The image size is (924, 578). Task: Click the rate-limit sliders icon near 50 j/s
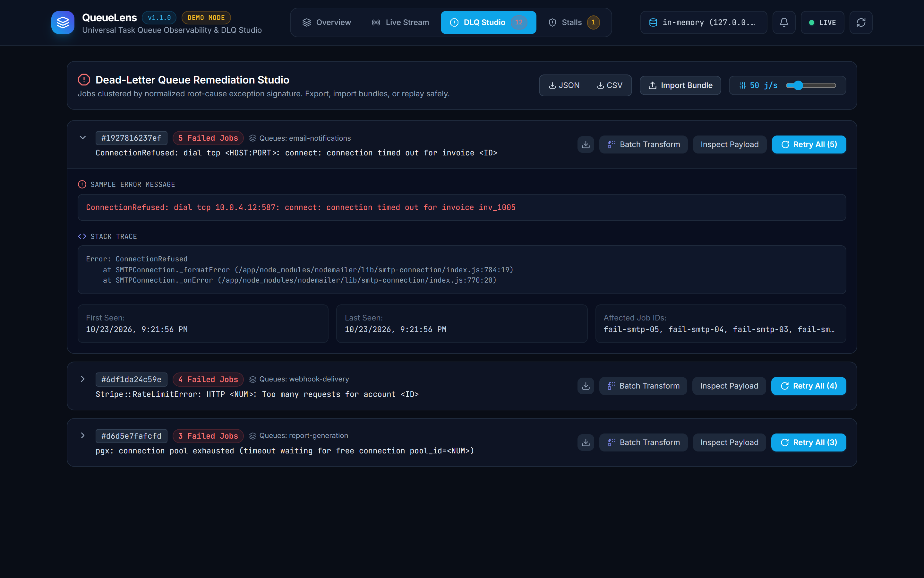click(x=742, y=85)
